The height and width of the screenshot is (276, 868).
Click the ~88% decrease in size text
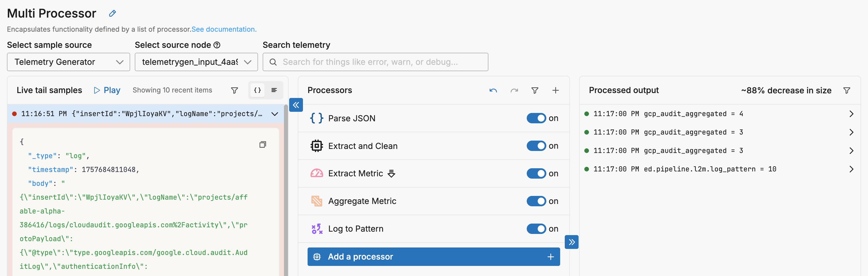pyautogui.click(x=786, y=90)
